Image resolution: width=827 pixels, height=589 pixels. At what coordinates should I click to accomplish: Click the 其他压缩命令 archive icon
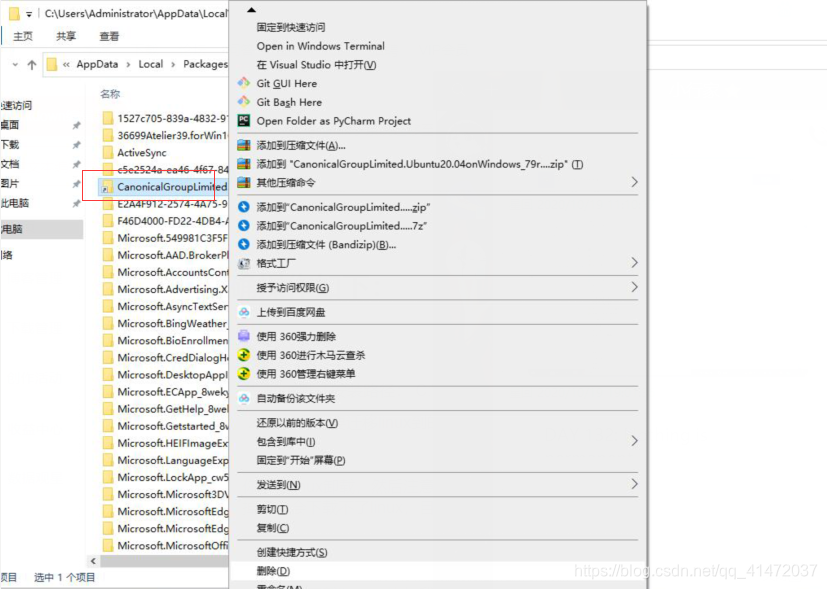click(244, 182)
